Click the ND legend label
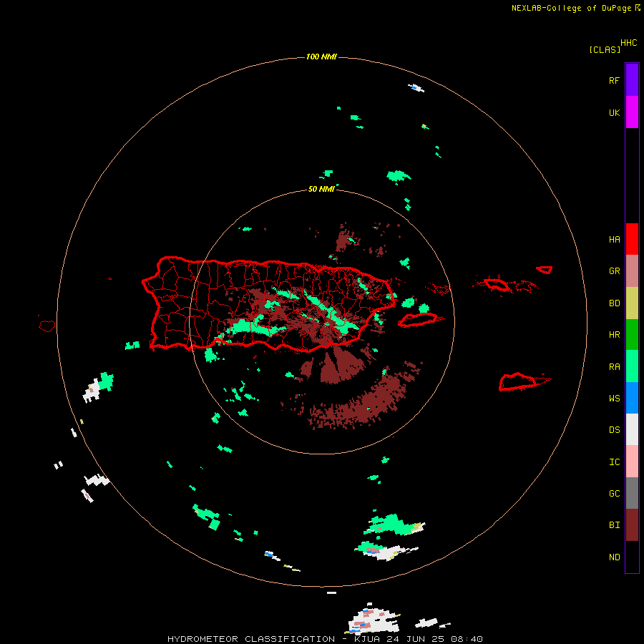644x644 pixels. [614, 557]
